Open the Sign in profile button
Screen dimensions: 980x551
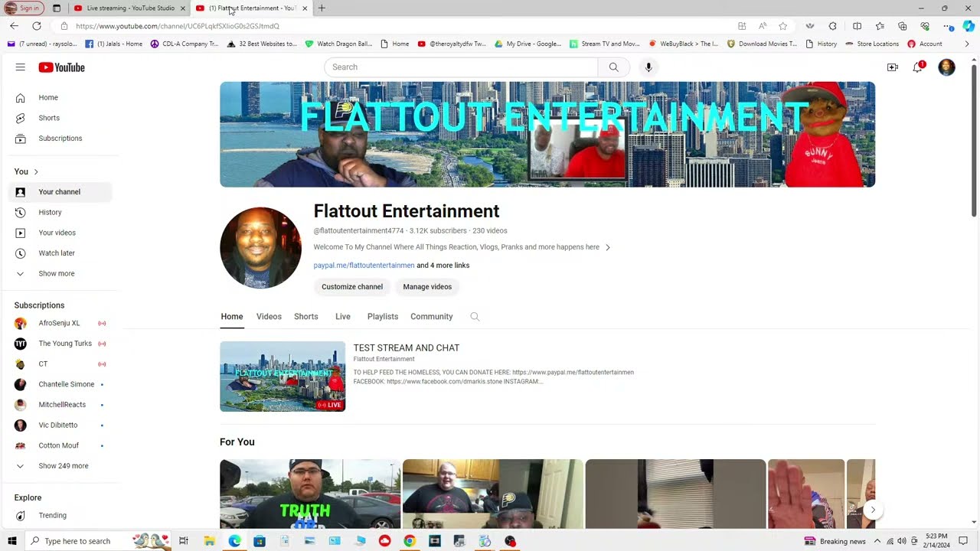[x=24, y=8]
